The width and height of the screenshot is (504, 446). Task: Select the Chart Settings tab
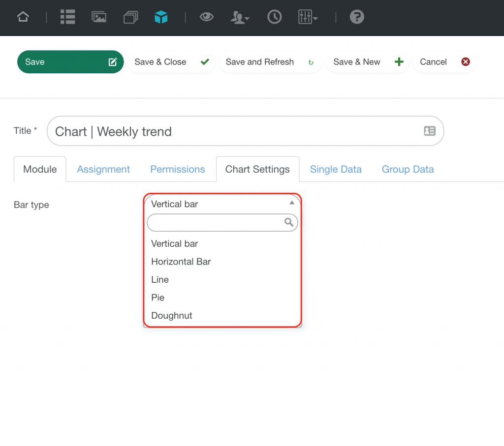(x=257, y=169)
